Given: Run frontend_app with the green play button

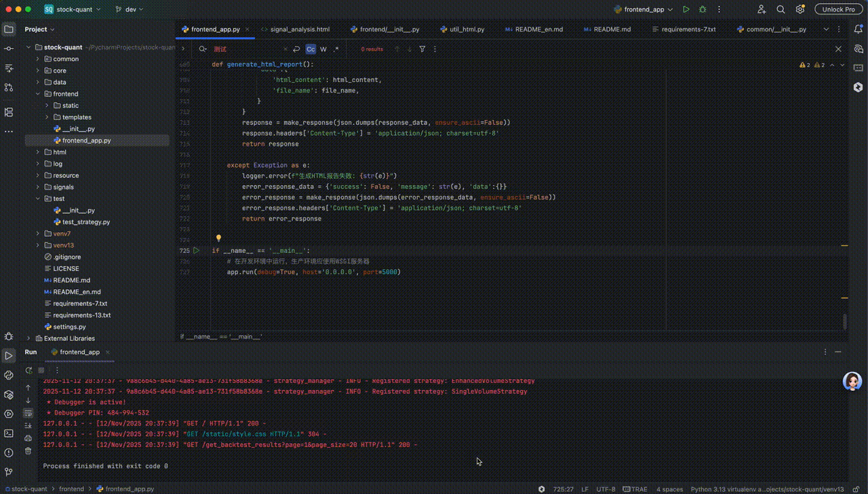Looking at the screenshot, I should pos(686,9).
